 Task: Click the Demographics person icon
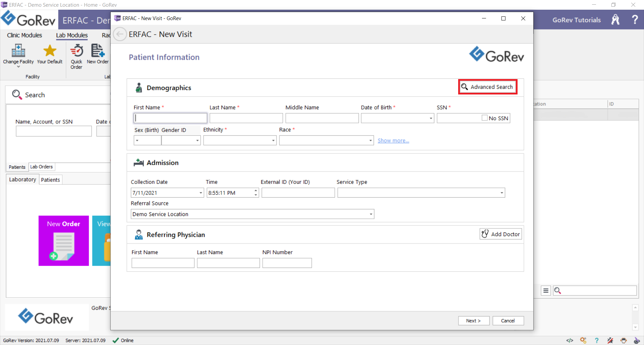(139, 88)
